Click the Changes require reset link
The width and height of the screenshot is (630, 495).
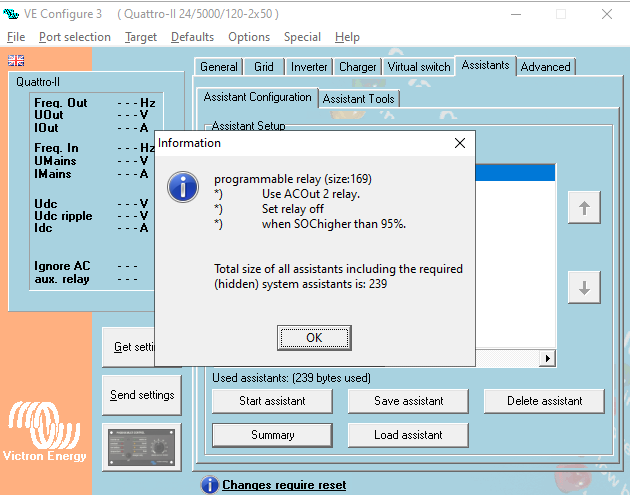(284, 485)
